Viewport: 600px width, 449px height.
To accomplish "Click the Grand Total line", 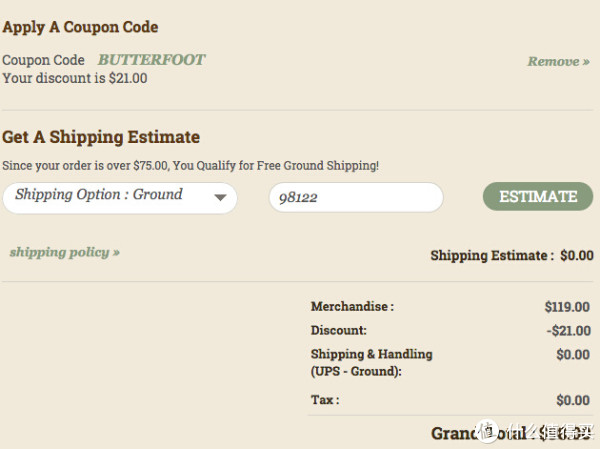I will pos(512,433).
